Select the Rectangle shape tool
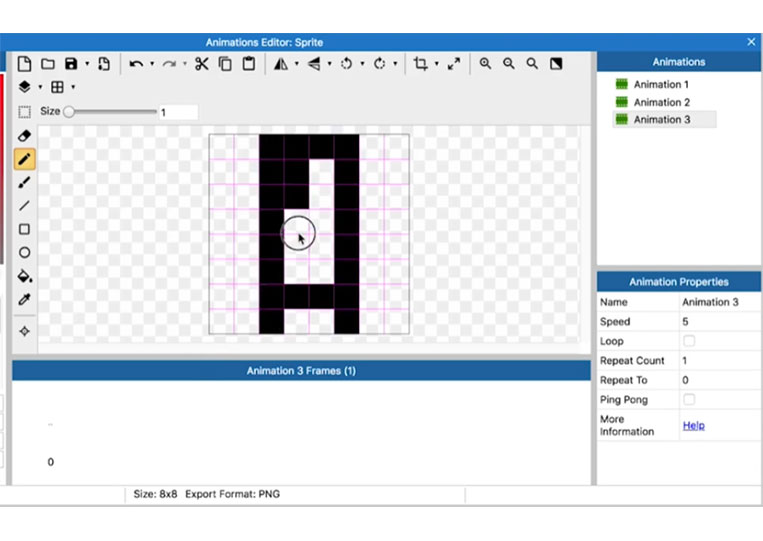Screen dimensions: 763x541 tap(24, 229)
